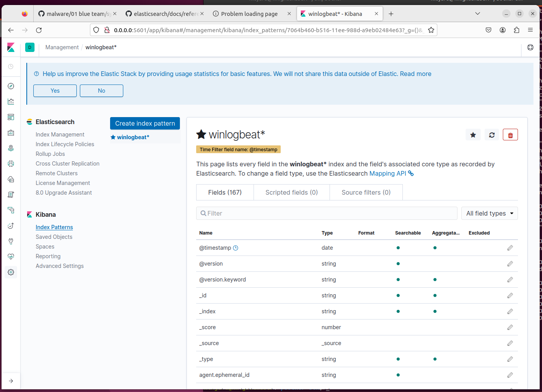Edit the _type field pencil icon
This screenshot has width=542, height=392.
coord(510,359)
